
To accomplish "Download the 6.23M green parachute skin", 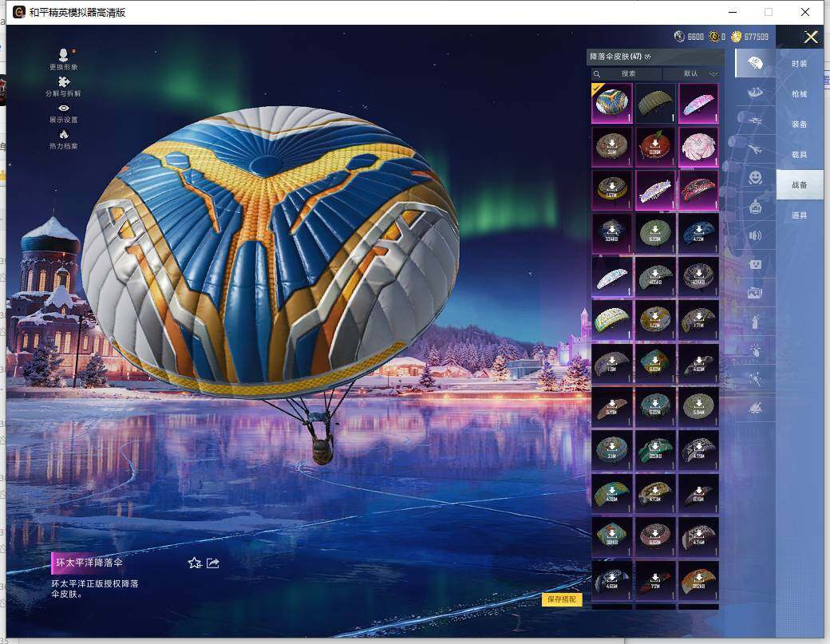I will [x=654, y=233].
